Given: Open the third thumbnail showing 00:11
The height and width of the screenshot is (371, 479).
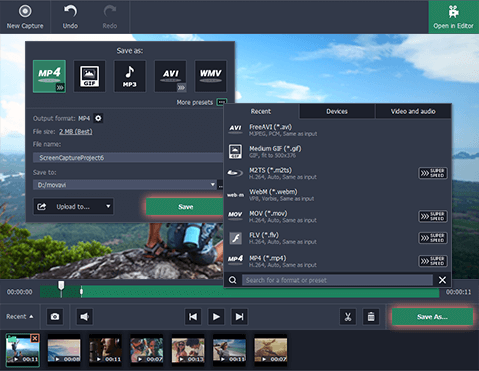Looking at the screenshot, I should point(105,351).
